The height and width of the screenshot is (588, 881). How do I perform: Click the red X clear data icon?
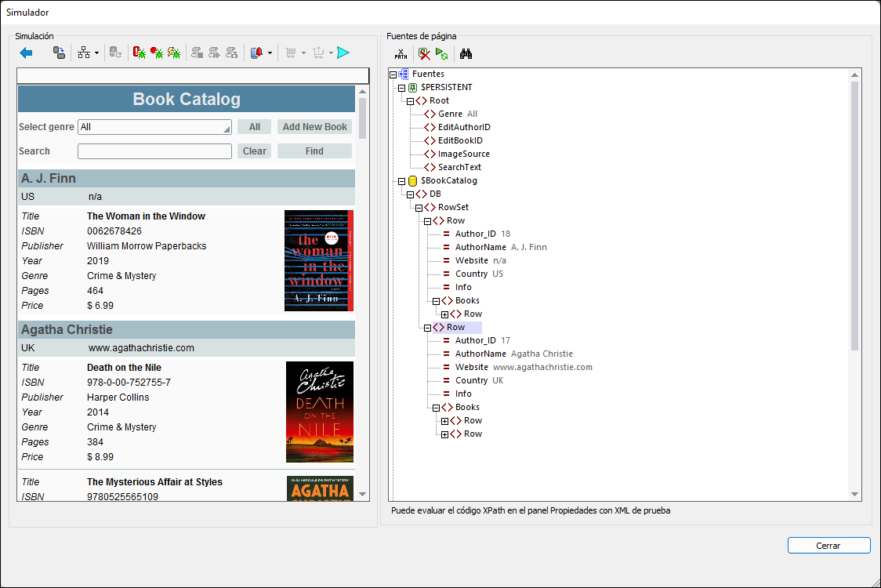[424, 54]
